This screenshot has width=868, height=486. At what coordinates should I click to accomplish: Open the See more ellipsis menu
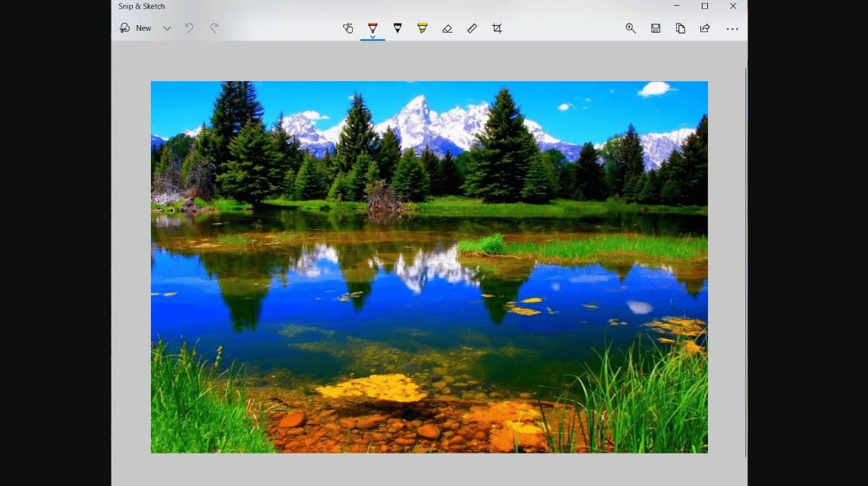click(732, 28)
